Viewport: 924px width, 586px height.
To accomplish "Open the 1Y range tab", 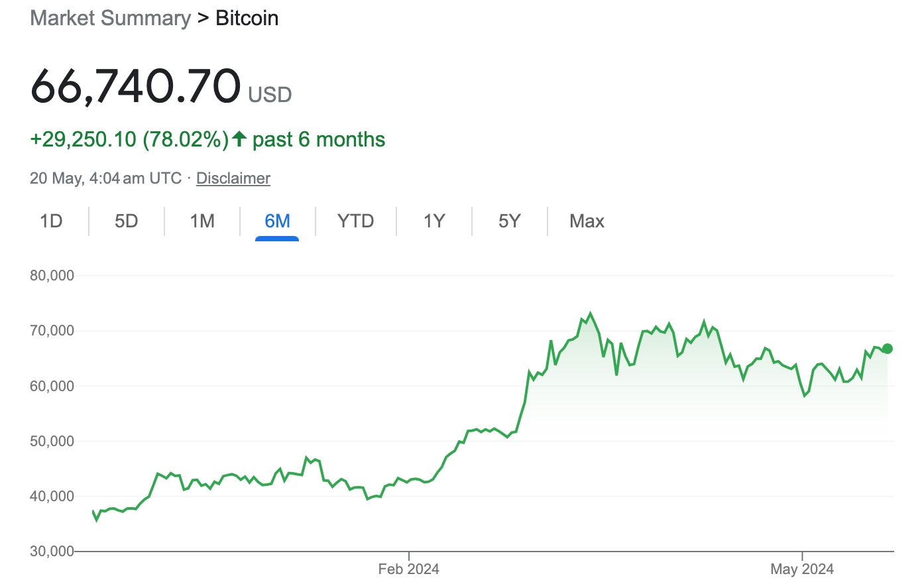I will click(434, 221).
